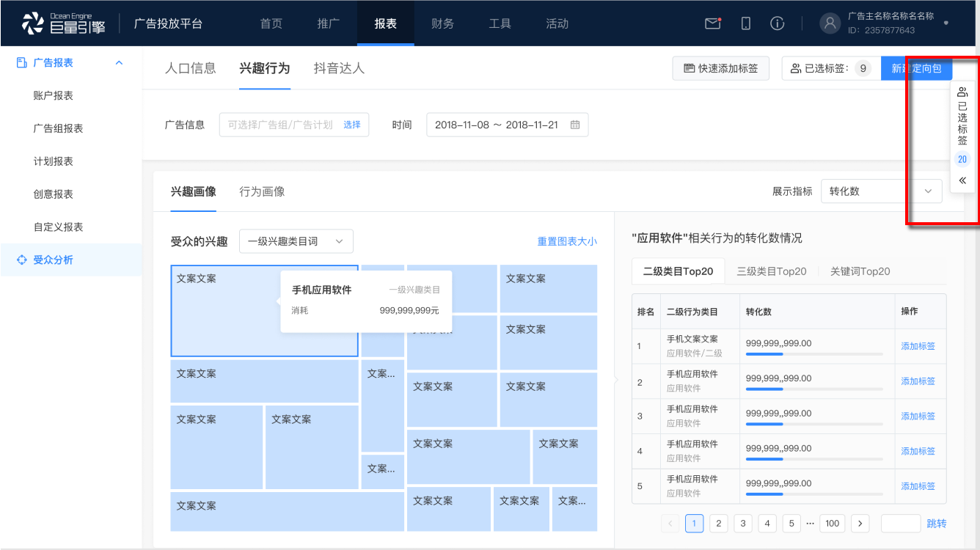Image resolution: width=980 pixels, height=550 pixels.
Task: Click the info circle icon in header
Action: pos(778,23)
